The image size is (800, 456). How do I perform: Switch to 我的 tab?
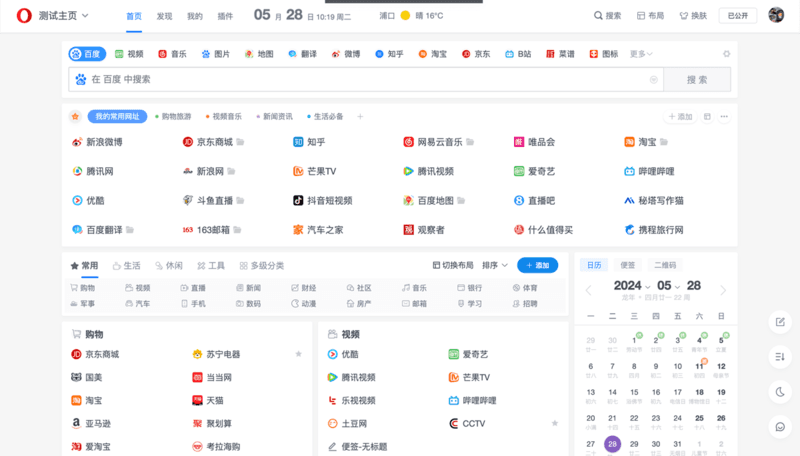(x=195, y=16)
